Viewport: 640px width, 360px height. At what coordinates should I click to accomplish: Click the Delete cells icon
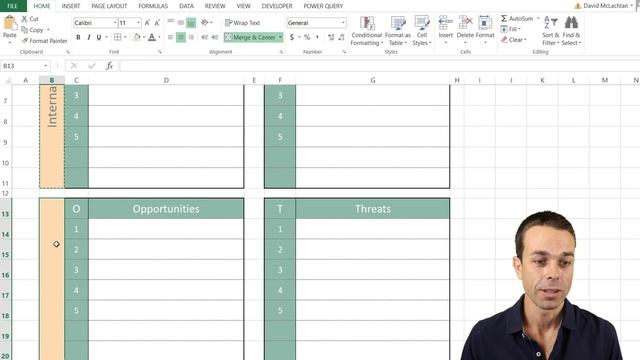pyautogui.click(x=465, y=23)
